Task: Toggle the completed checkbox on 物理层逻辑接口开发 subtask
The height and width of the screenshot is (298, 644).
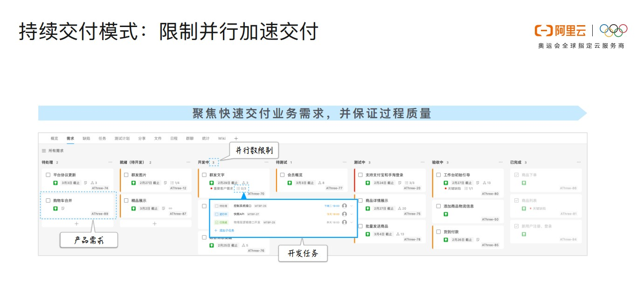Action: pyautogui.click(x=217, y=222)
